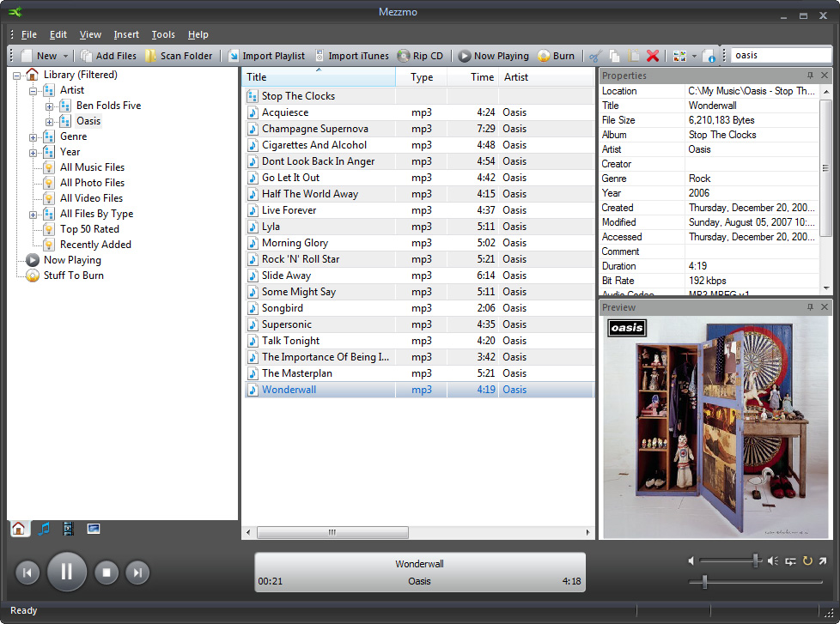This screenshot has height=624, width=840.
Task: Click the detach player arrow icon
Action: [x=823, y=560]
